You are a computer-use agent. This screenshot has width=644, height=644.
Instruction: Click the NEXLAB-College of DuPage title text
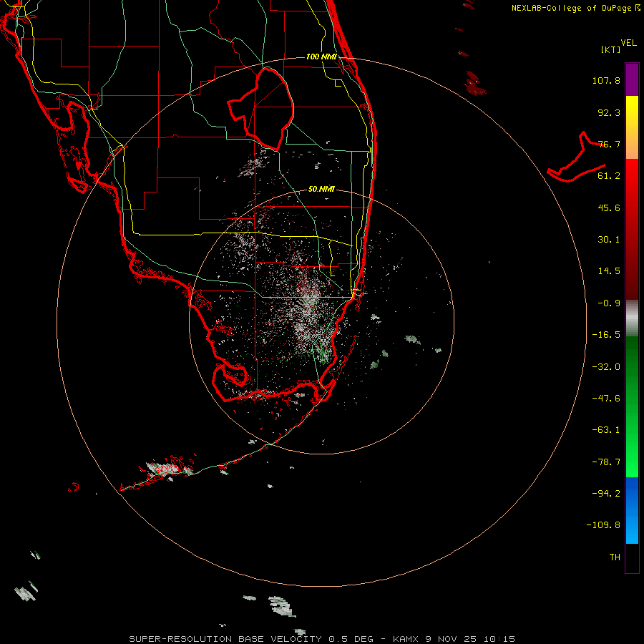tap(575, 8)
